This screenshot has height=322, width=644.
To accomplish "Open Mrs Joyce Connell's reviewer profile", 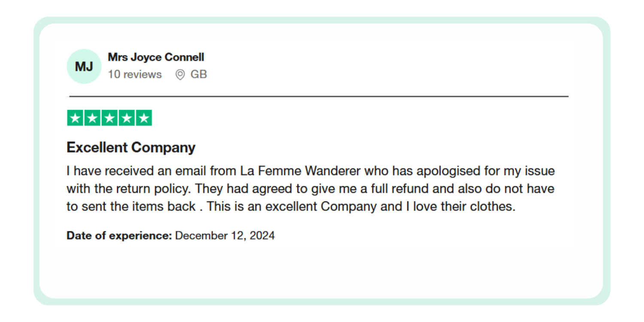I will pyautogui.click(x=156, y=57).
